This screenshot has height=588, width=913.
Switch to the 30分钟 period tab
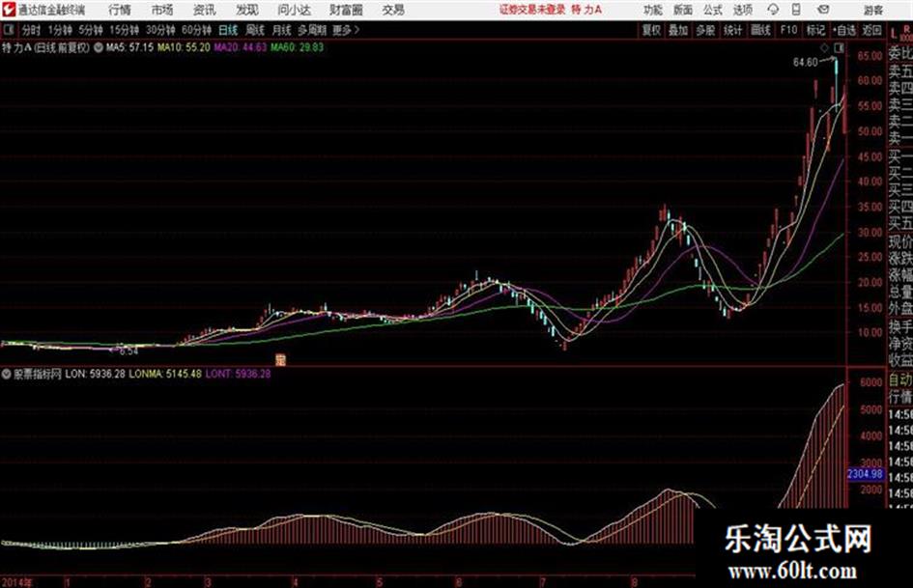coord(160,30)
